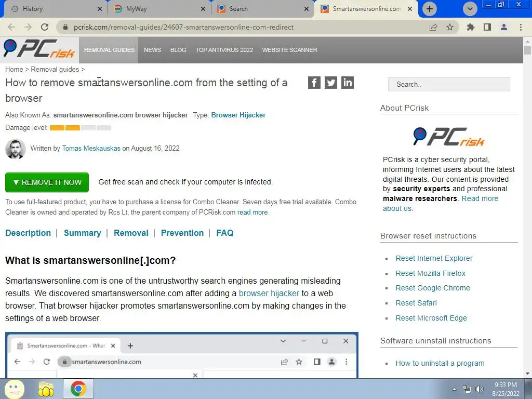The width and height of the screenshot is (532, 399).
Task: Share article on Facebook
Action: [314, 83]
